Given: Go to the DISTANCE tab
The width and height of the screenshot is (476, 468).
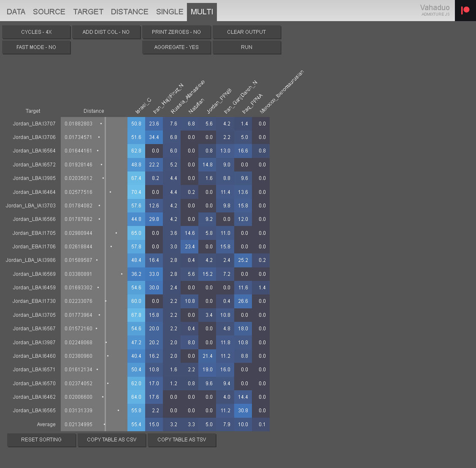Looking at the screenshot, I should click(x=130, y=11).
